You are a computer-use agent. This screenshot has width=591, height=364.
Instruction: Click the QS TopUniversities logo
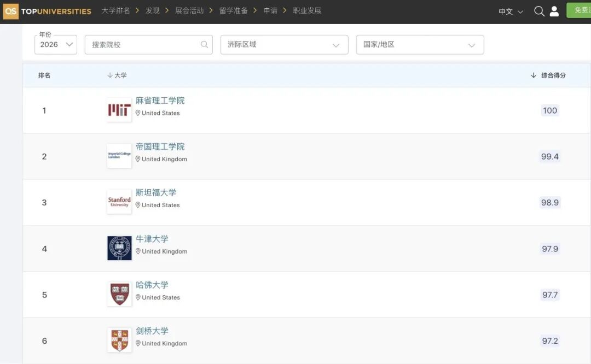(x=47, y=11)
